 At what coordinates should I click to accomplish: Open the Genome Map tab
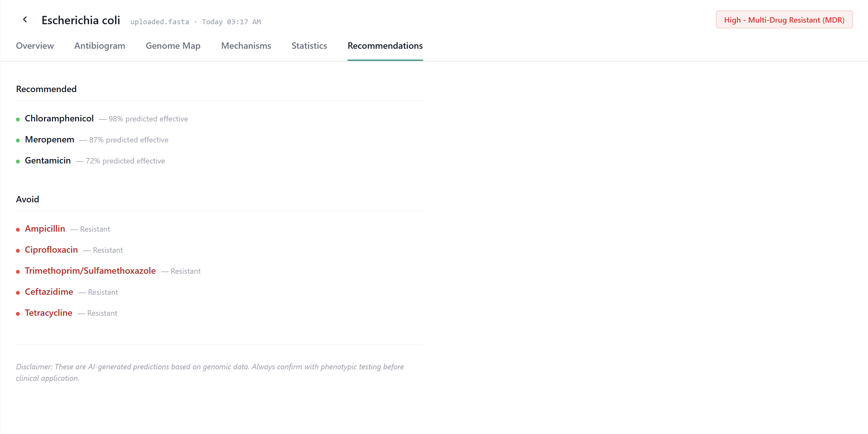coord(173,46)
